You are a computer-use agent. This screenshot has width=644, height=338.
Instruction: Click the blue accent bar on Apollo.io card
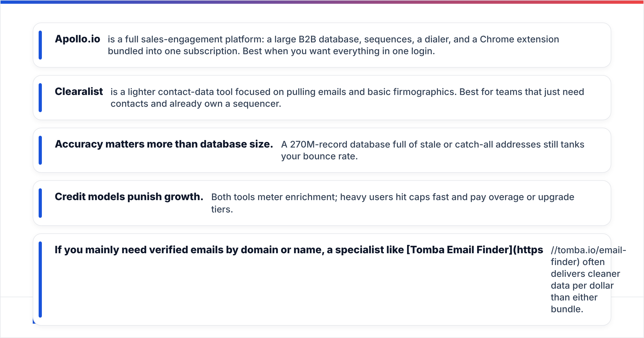coord(40,45)
